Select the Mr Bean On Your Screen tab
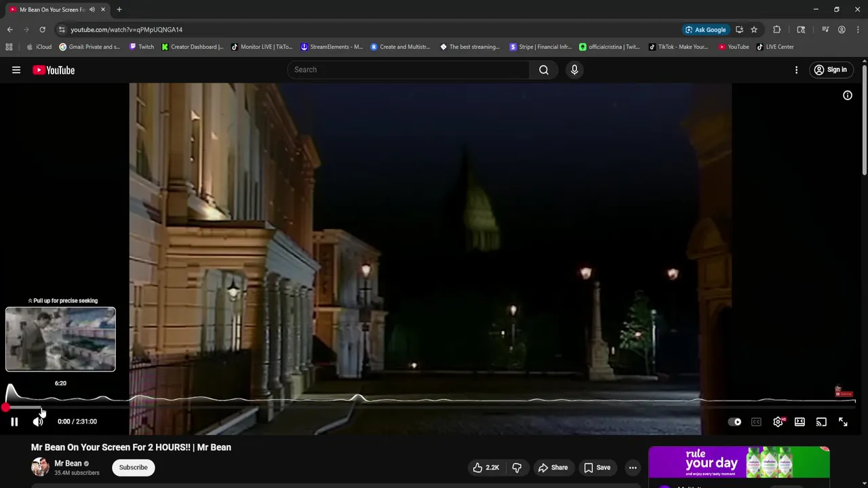Viewport: 868px width, 488px height. pos(52,9)
